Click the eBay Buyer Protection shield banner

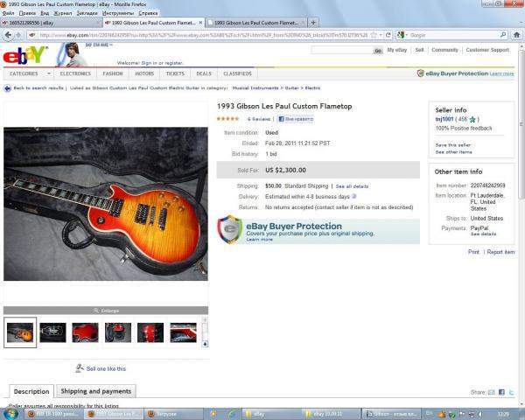[x=318, y=230]
